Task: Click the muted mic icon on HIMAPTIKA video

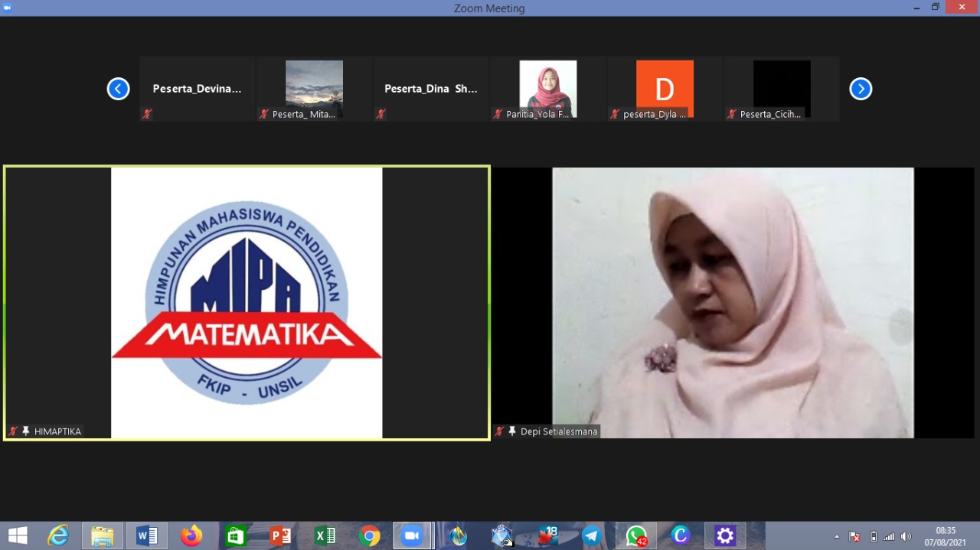Action: coord(13,431)
